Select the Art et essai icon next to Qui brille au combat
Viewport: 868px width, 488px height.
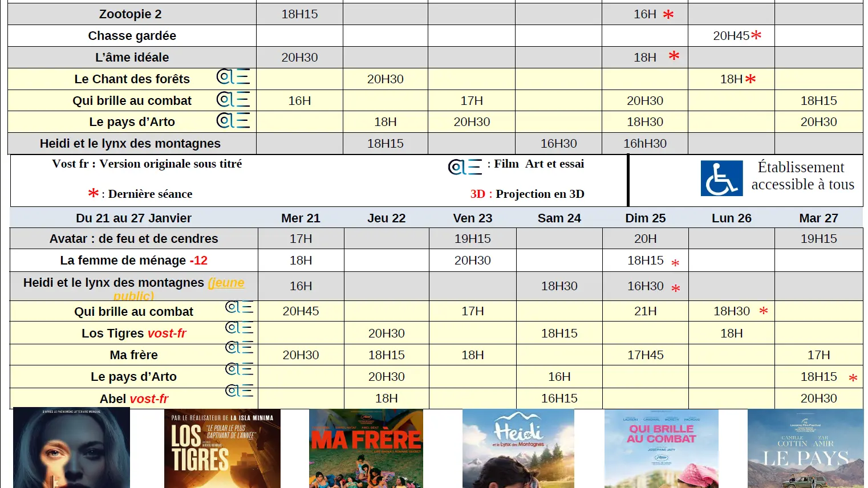[x=234, y=99]
